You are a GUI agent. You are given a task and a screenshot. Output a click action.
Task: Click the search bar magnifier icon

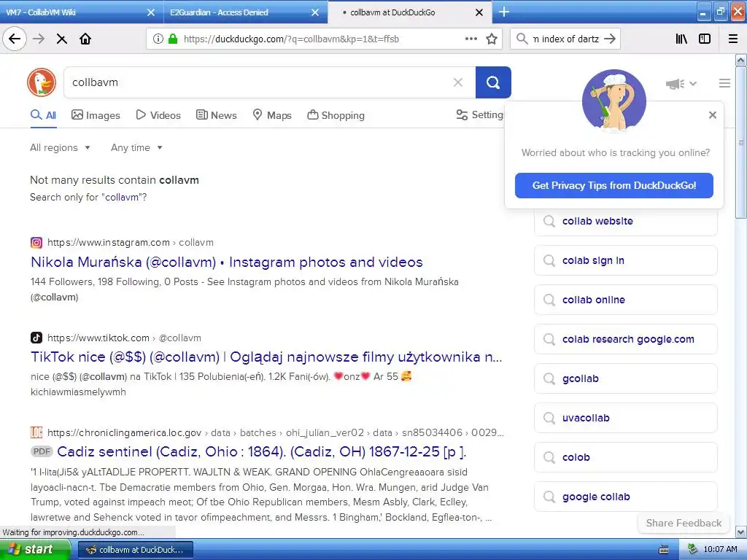click(x=522, y=39)
